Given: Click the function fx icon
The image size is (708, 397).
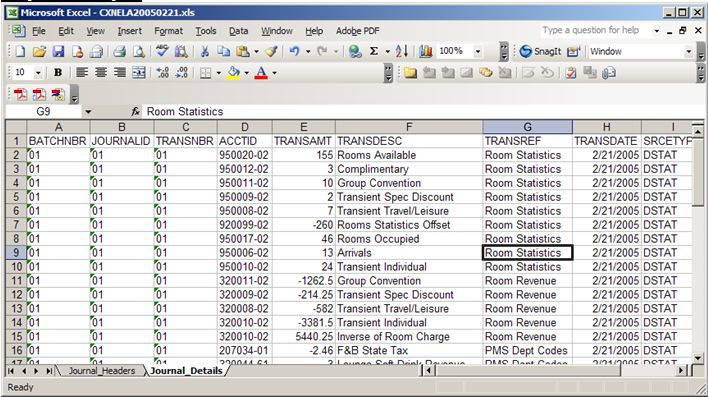Looking at the screenshot, I should [x=135, y=111].
